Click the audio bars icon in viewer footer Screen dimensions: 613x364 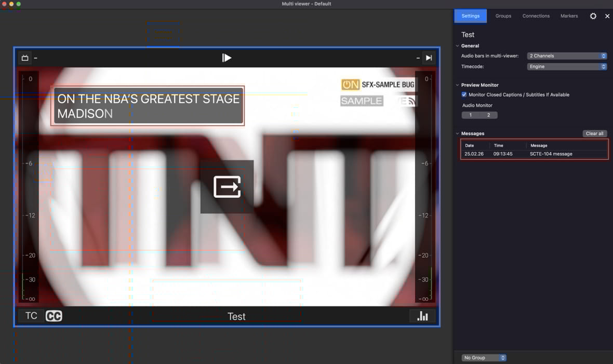[x=422, y=316]
